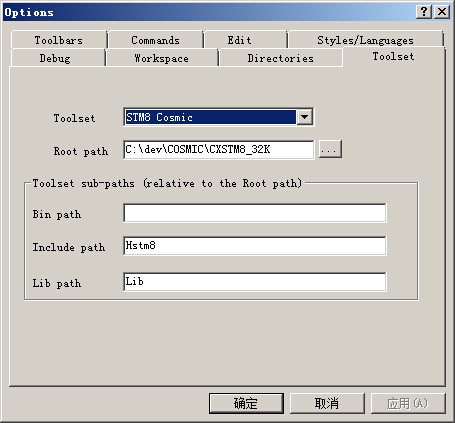Select the STM8 Cosmic combo box
455x423 pixels.
218,117
